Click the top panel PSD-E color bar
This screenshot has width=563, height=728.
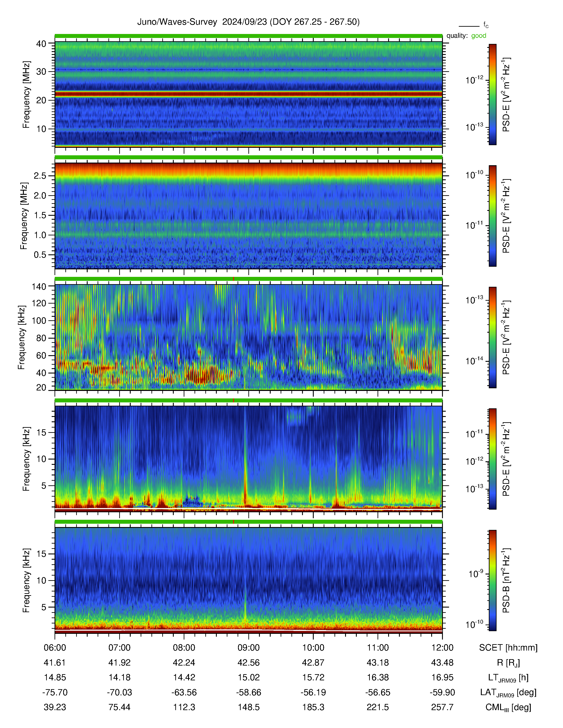tap(493, 94)
